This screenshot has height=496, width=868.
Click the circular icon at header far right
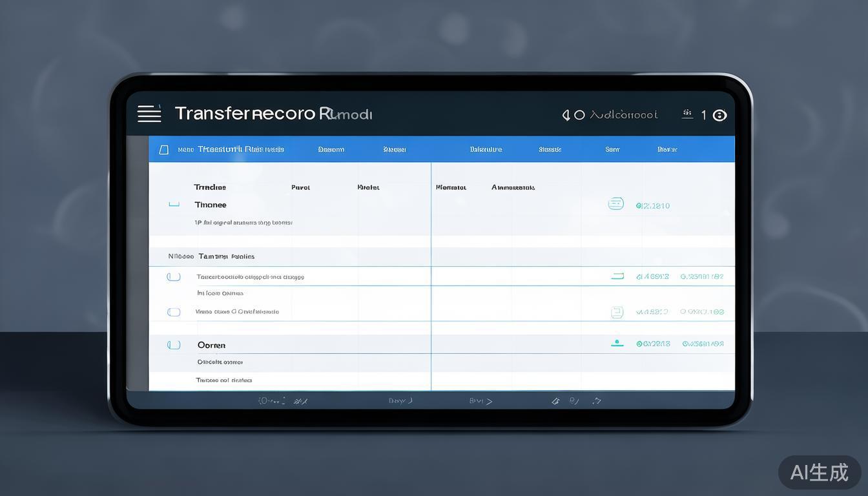tap(719, 115)
